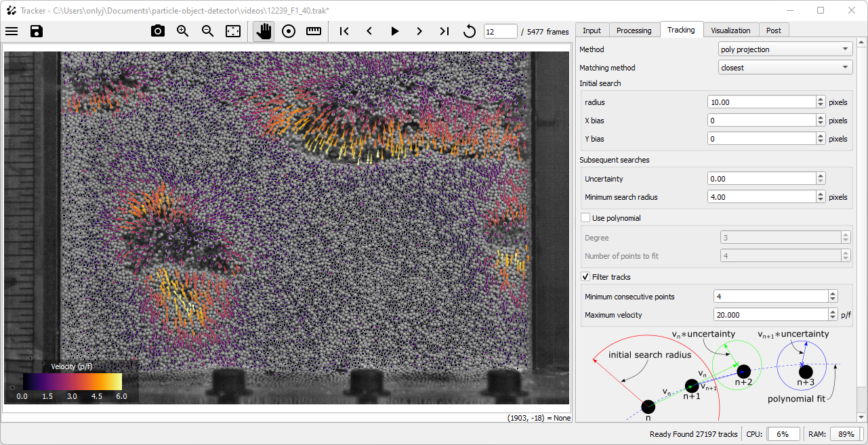Screen dimensions: 868x445
Task: Uncheck the Filter tracks checkbox
Action: 585,277
